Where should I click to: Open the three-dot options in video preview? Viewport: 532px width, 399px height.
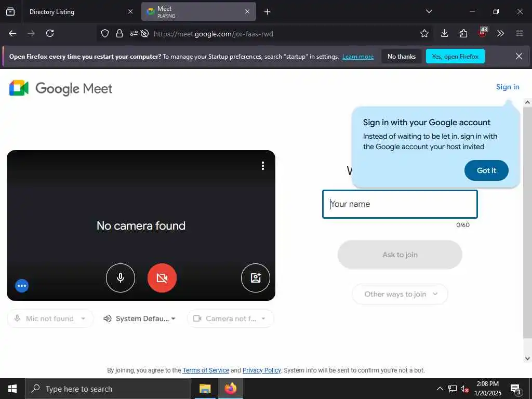point(262,166)
